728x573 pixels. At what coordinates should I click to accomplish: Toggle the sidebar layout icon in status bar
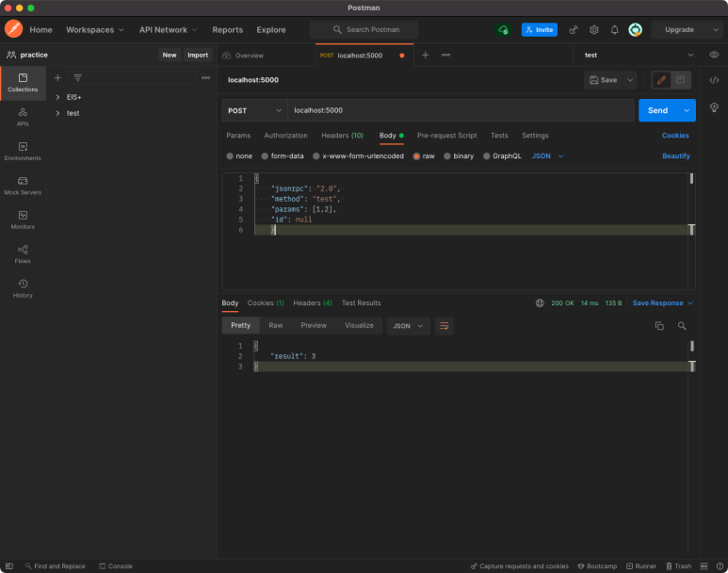pyautogui.click(x=9, y=566)
